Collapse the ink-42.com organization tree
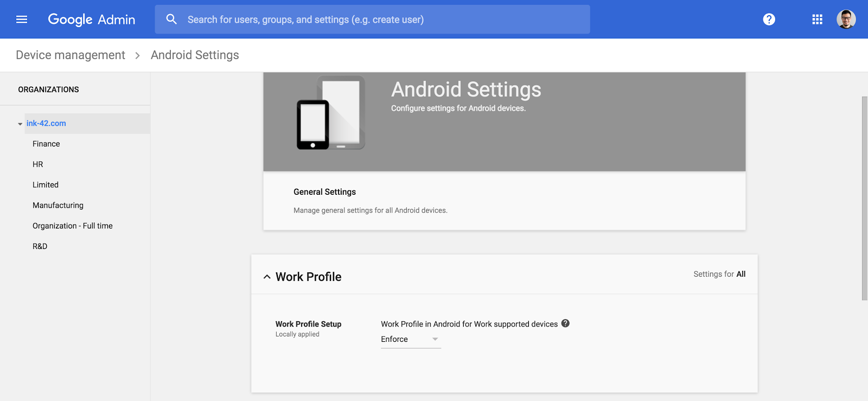868x401 pixels. point(20,124)
